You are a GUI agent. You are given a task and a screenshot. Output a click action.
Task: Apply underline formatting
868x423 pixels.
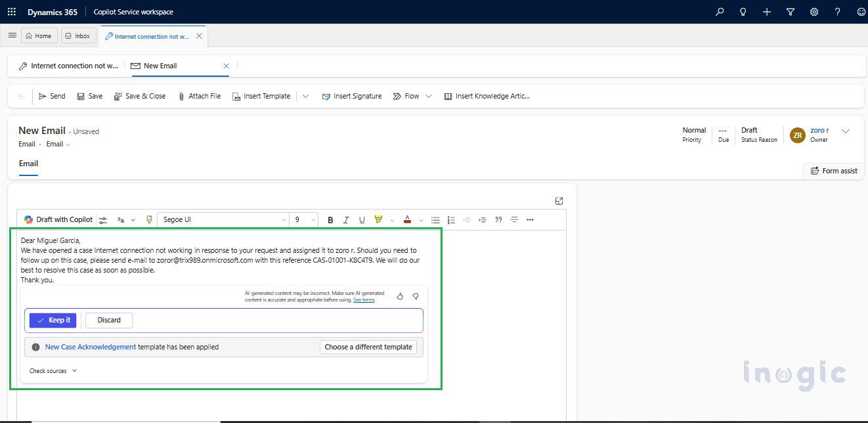click(x=362, y=219)
